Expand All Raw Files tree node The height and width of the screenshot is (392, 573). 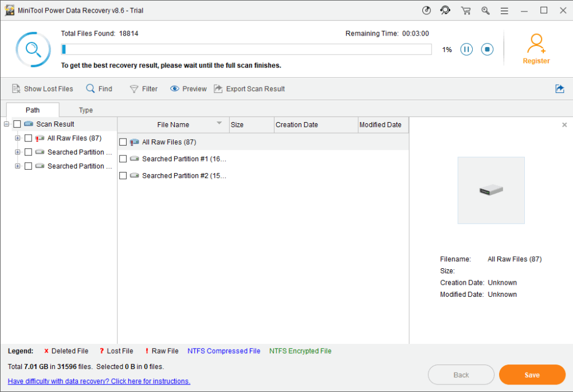click(17, 138)
